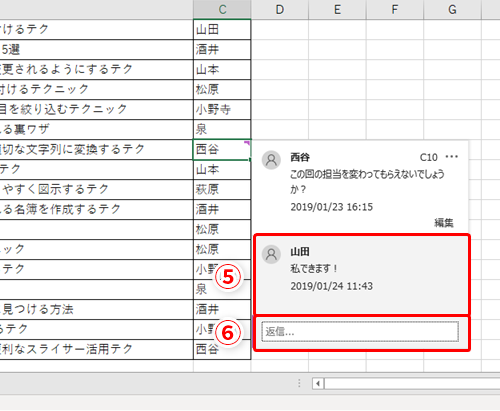Select 松原 cell beside 付けるテクニック
This screenshot has width=500, height=411.
pos(222,89)
